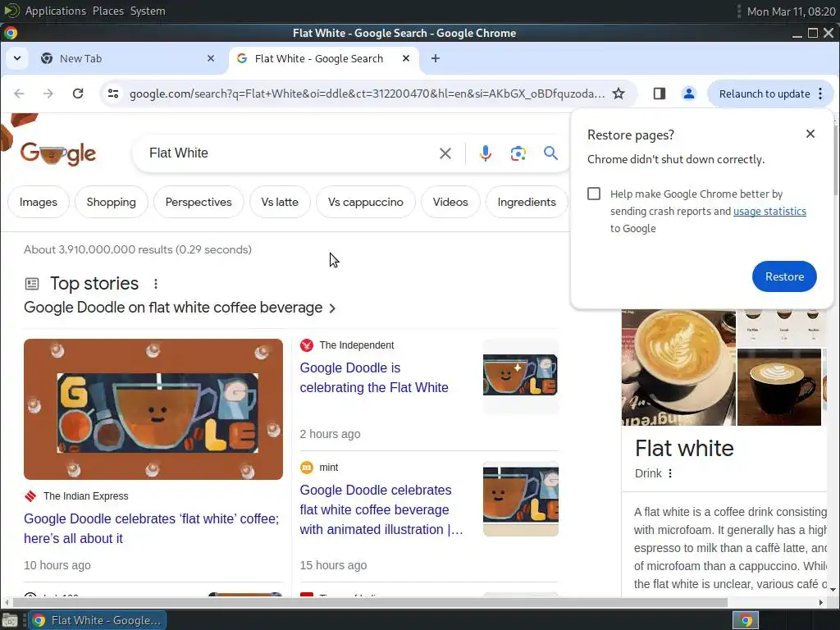
Task: Search by image with Google Lens icon
Action: [518, 153]
